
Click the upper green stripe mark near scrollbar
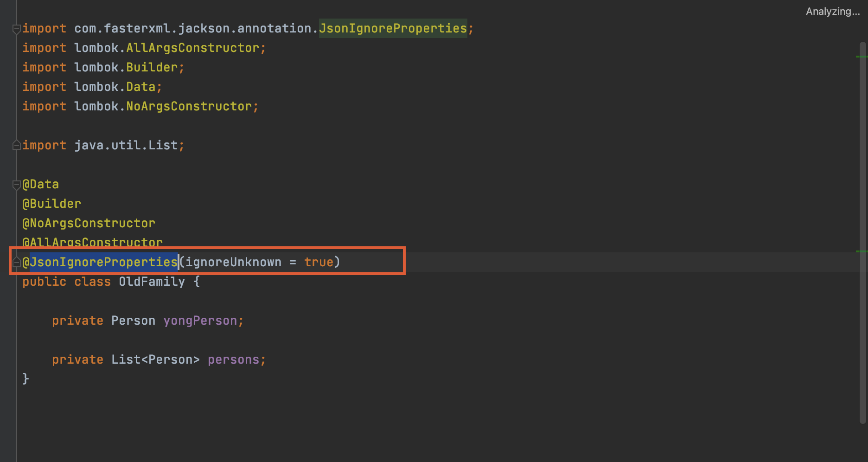coord(861,57)
